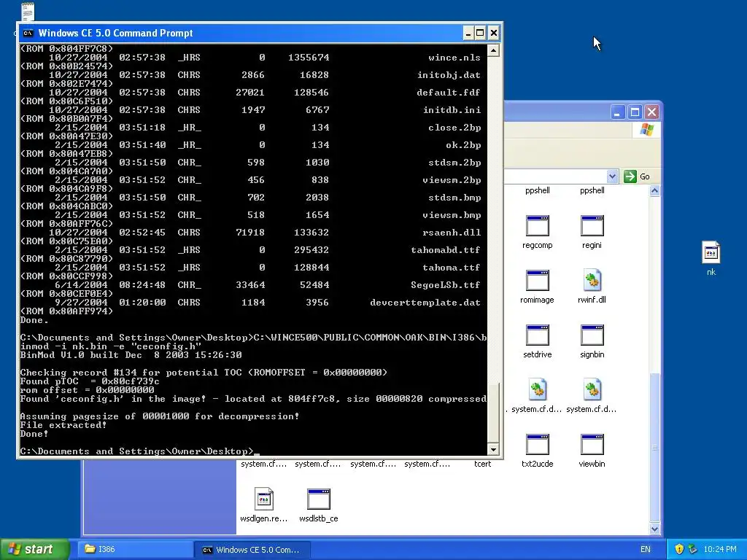
Task: Click the Command Prompt scrollbar down arrow
Action: 493,449
